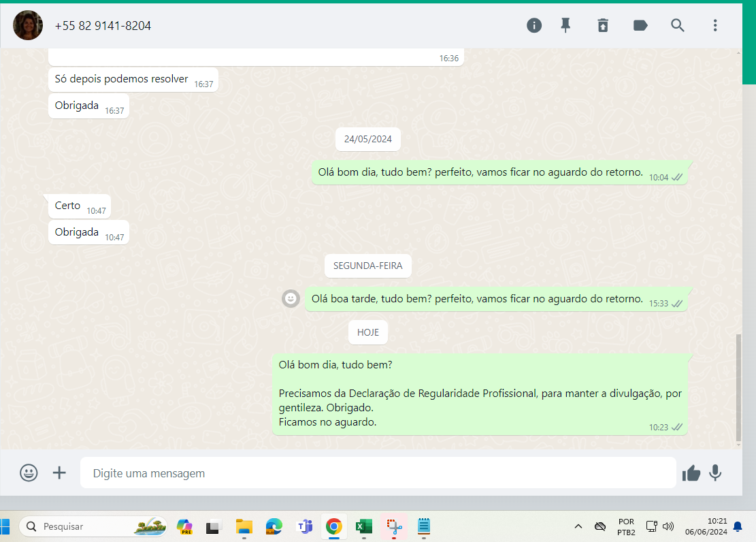Click the HOJE day separator
This screenshot has height=542, width=756.
[x=368, y=332]
